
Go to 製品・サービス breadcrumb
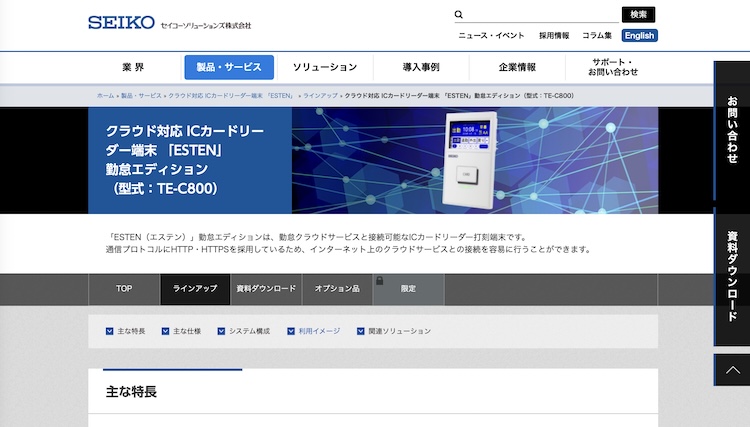point(141,96)
